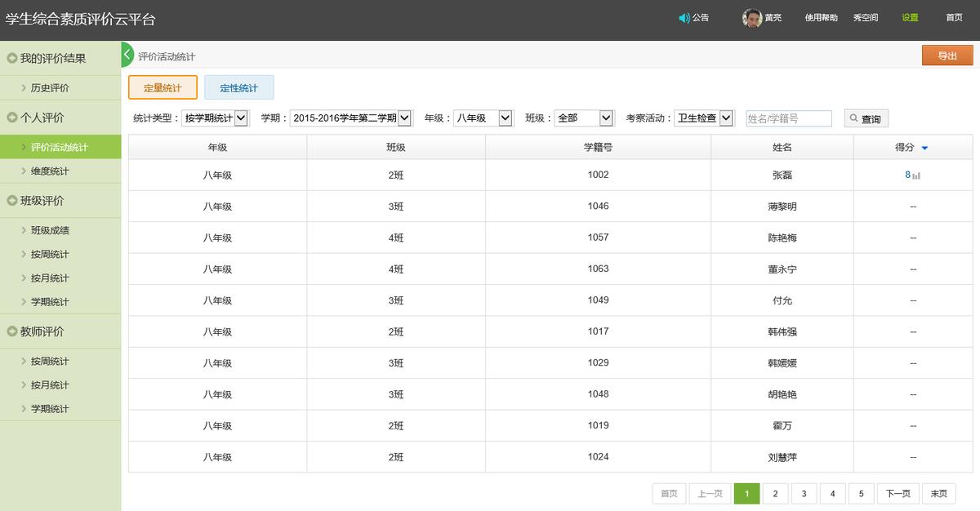This screenshot has width=980, height=511.
Task: Click the 姓名/学籍号 search input field
Action: pyautogui.click(x=788, y=118)
